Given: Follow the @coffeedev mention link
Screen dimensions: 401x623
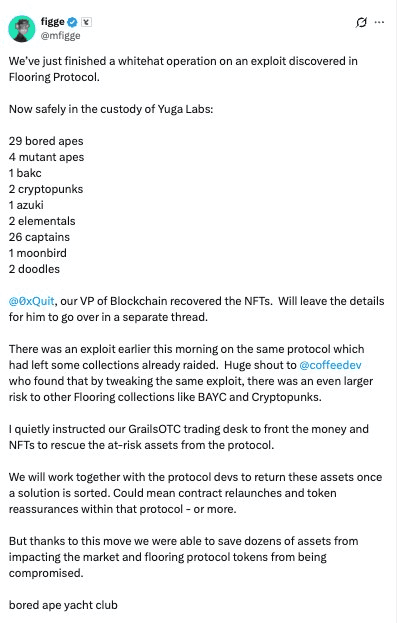Looking at the screenshot, I should [330, 365].
